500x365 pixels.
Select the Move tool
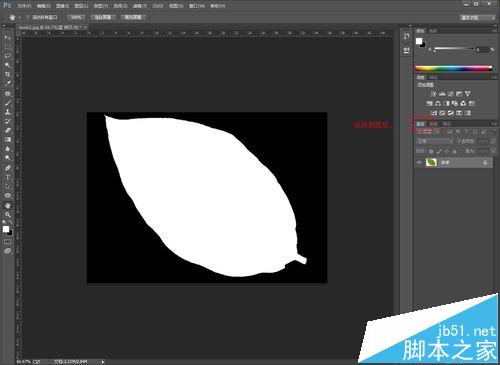[7, 38]
